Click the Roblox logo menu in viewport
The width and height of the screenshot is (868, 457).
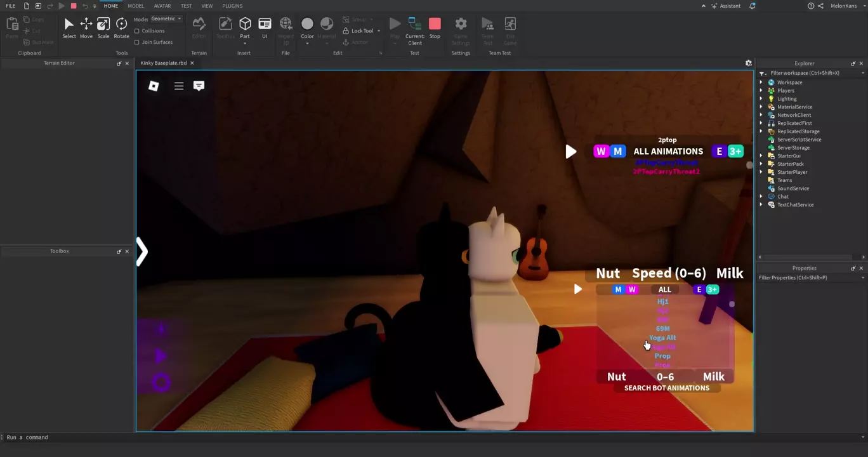[154, 86]
